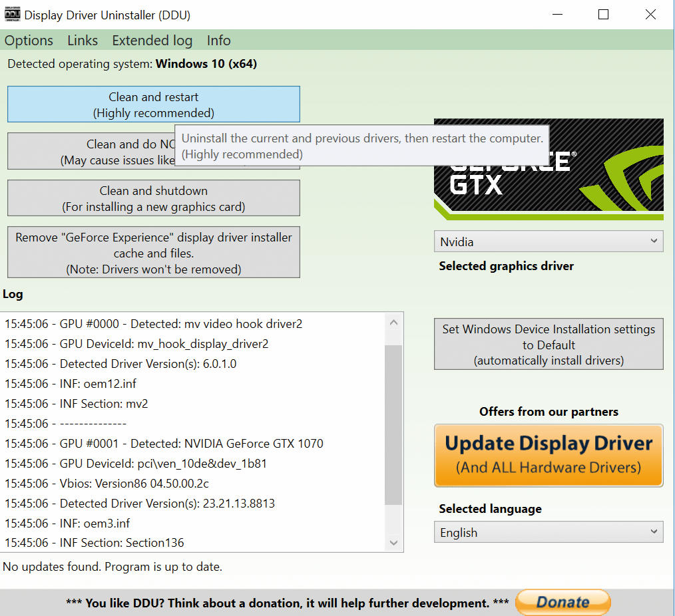
Task: Select log line 'INF: oem12.inf'
Action: 71,384
